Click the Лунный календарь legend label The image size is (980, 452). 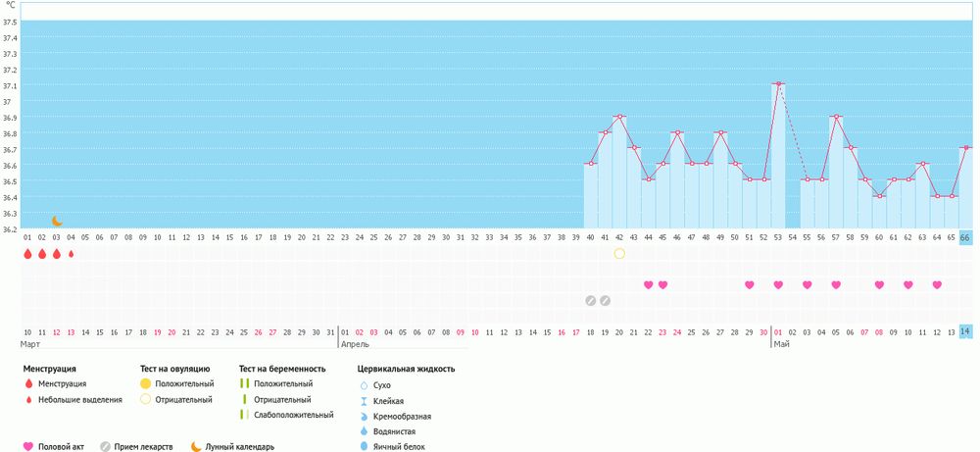point(240,447)
